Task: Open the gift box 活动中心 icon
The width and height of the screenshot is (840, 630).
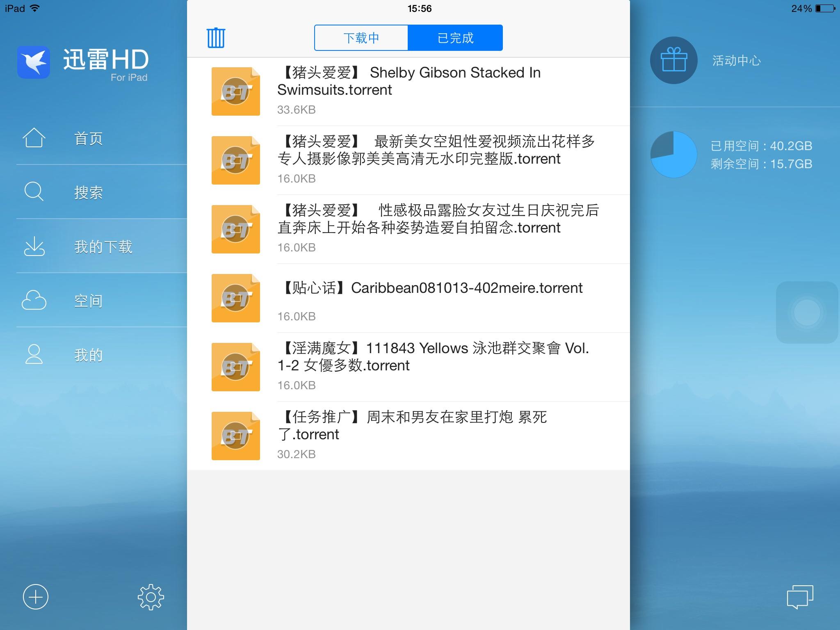Action: (673, 60)
